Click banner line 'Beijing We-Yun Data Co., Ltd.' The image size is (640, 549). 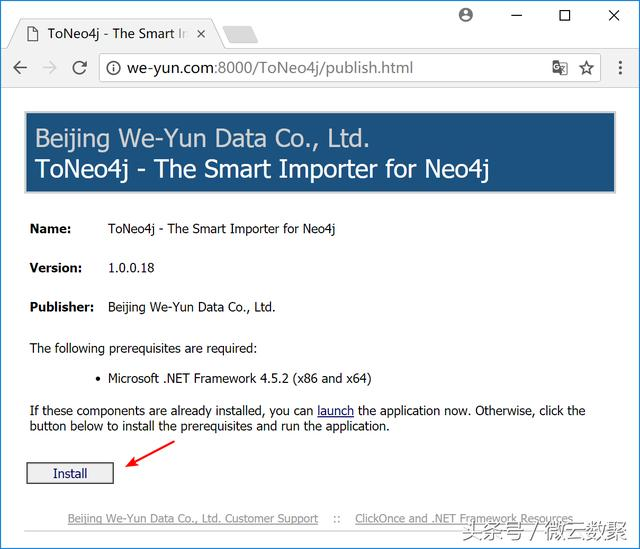click(x=202, y=138)
